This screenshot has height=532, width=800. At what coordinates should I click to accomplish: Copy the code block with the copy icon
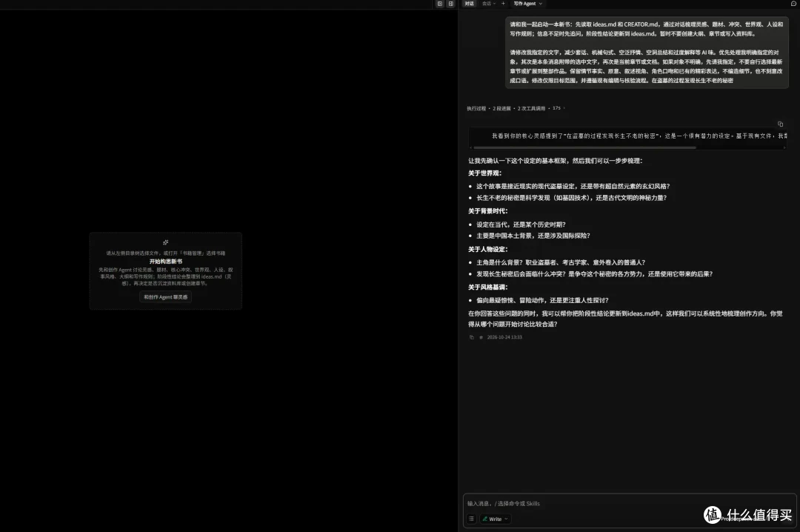[x=780, y=124]
